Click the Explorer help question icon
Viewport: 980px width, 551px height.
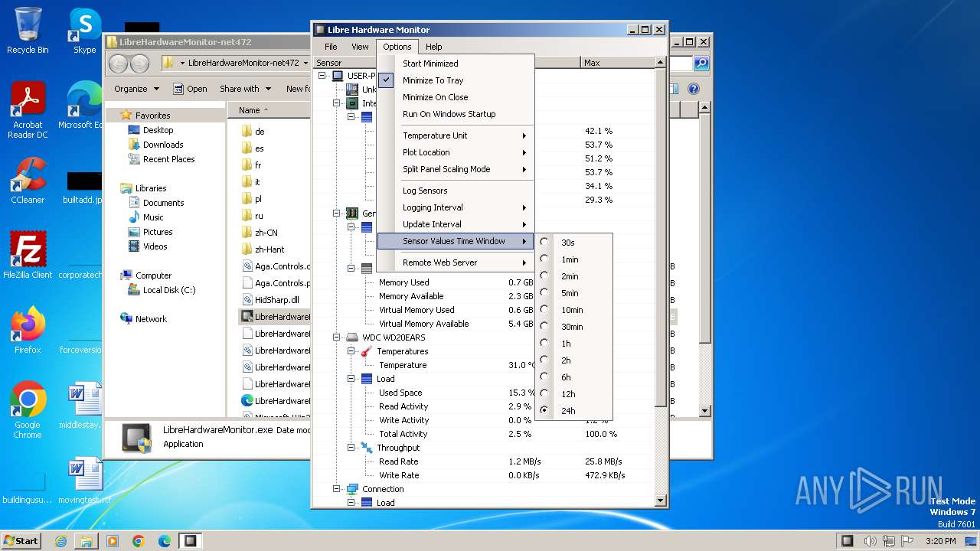693,89
